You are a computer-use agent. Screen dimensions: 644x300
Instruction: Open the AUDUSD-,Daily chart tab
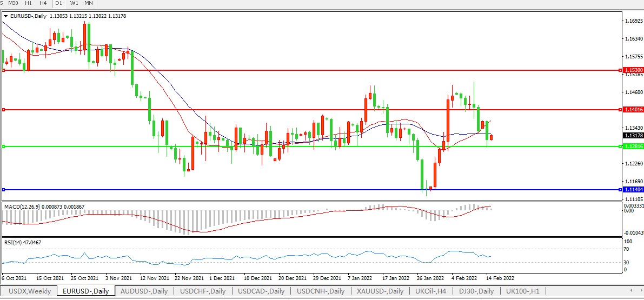pyautogui.click(x=144, y=291)
